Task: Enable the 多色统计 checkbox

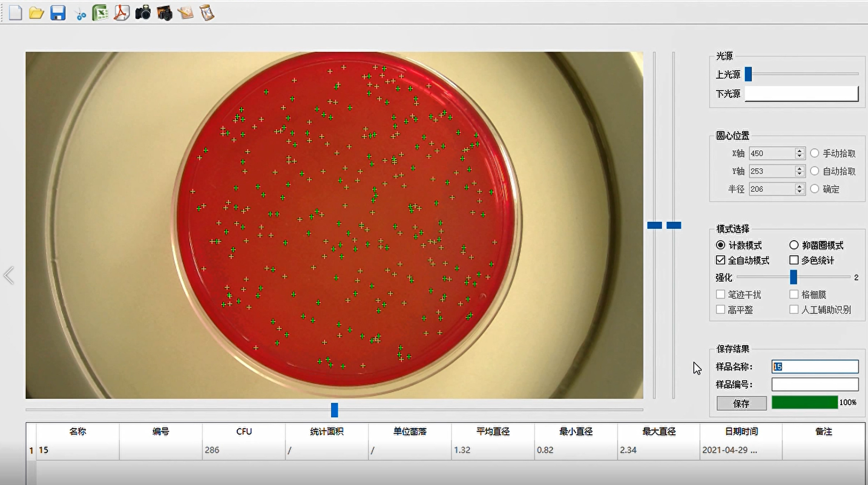Action: pyautogui.click(x=794, y=260)
